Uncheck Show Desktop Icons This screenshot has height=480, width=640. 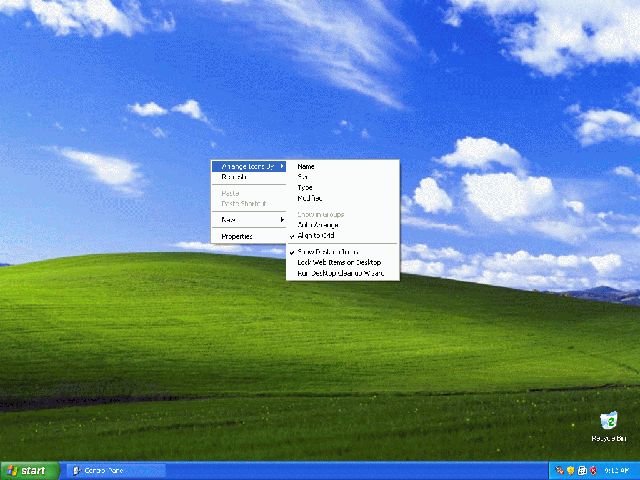pyautogui.click(x=342, y=252)
